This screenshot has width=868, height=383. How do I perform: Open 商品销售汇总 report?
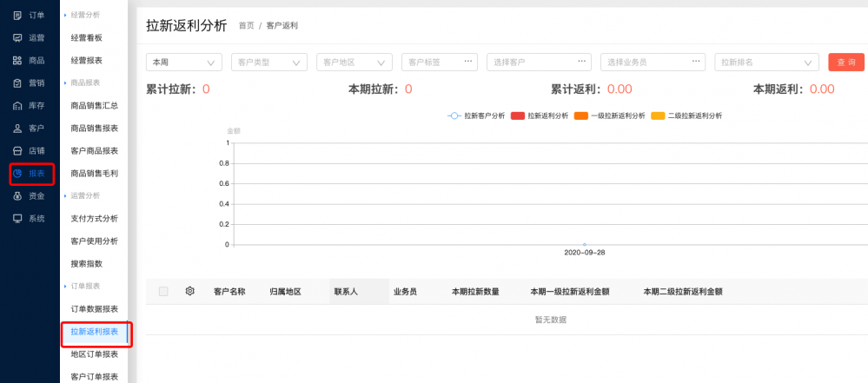point(94,105)
